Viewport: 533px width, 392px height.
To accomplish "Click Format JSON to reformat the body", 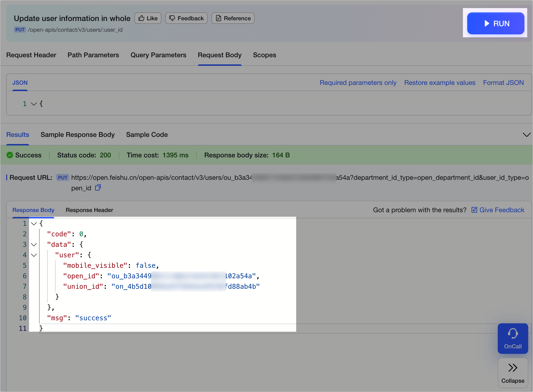I will click(503, 83).
